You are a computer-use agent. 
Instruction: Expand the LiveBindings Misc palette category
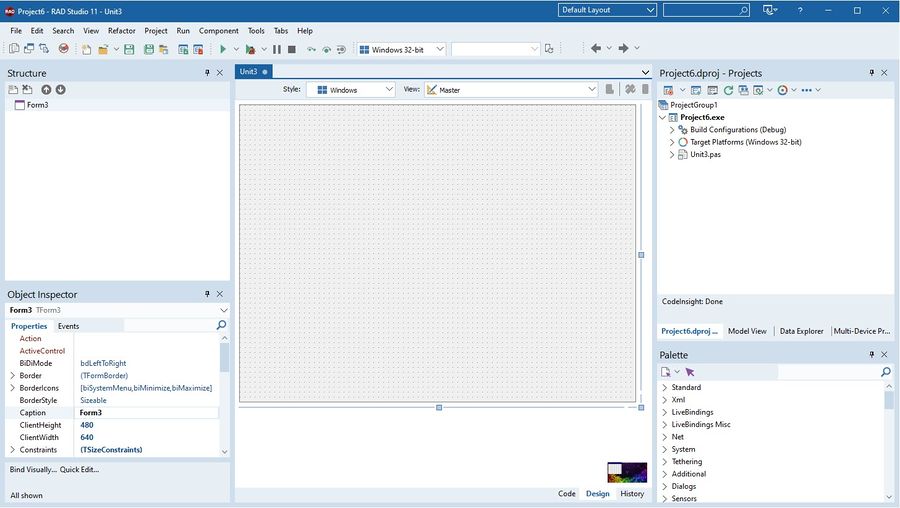point(665,425)
